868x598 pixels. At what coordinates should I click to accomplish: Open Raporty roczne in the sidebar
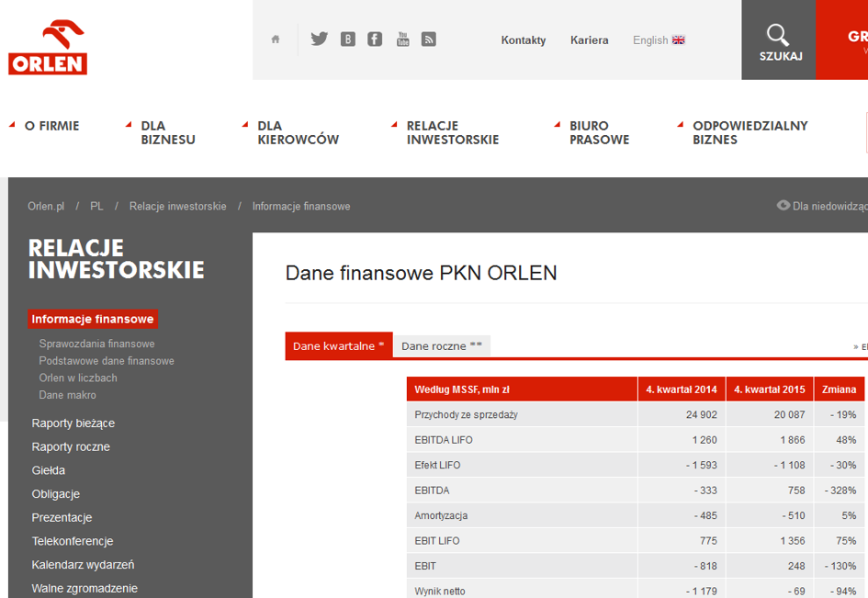click(x=71, y=446)
